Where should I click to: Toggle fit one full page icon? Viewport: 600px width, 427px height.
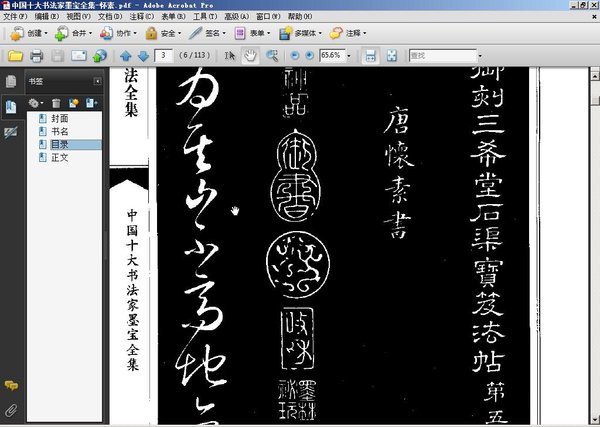point(391,56)
